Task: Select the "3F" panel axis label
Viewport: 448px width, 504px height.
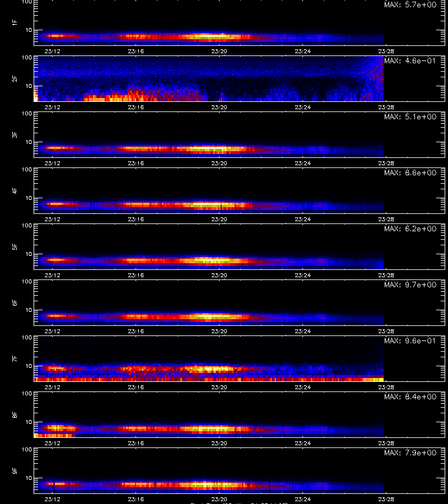Action: pos(15,134)
